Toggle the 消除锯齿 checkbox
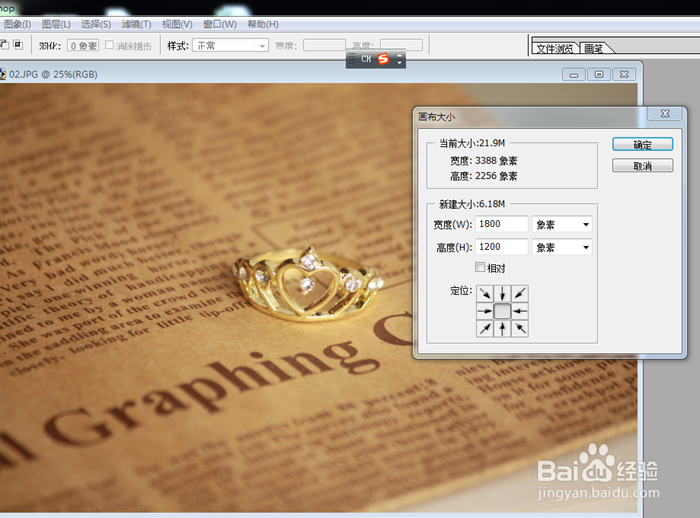 tap(109, 45)
